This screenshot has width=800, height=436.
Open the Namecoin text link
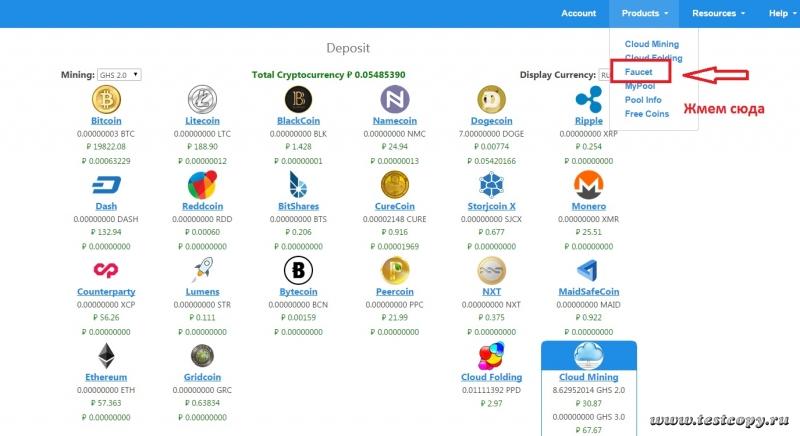(x=394, y=121)
